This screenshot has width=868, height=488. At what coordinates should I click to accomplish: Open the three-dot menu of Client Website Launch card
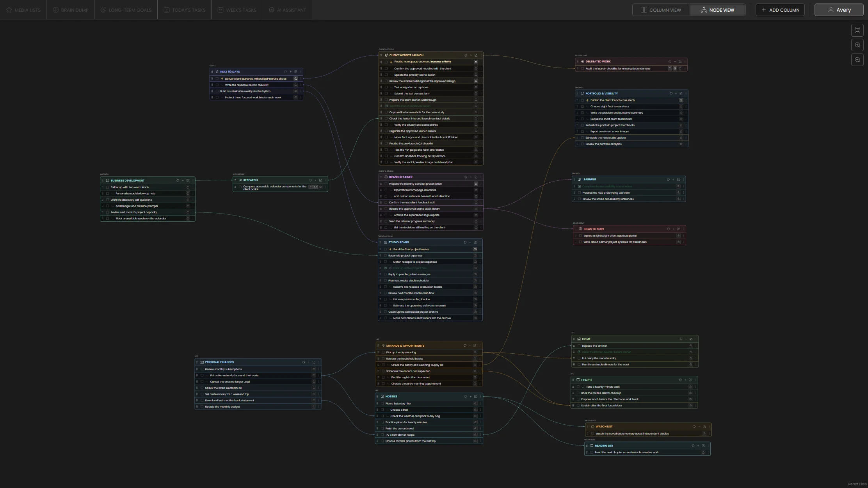481,55
